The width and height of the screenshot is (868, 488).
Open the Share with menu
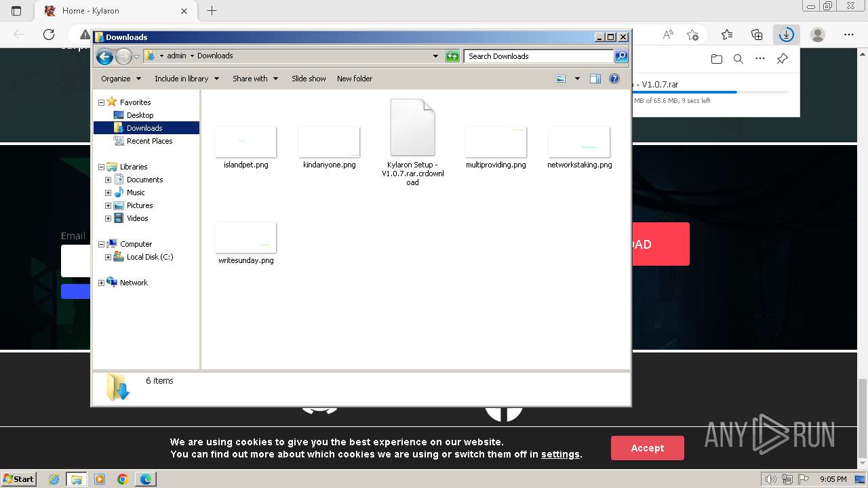point(255,79)
